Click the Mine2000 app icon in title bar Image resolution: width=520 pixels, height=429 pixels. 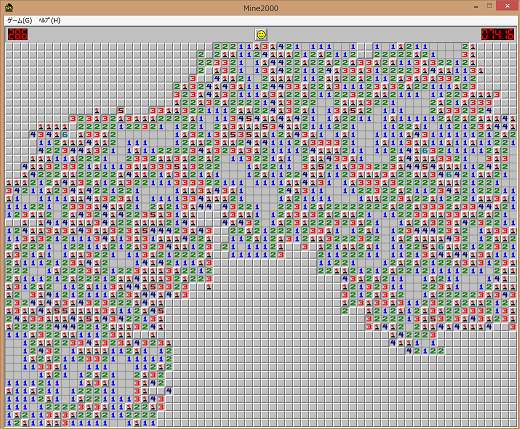(9, 7)
